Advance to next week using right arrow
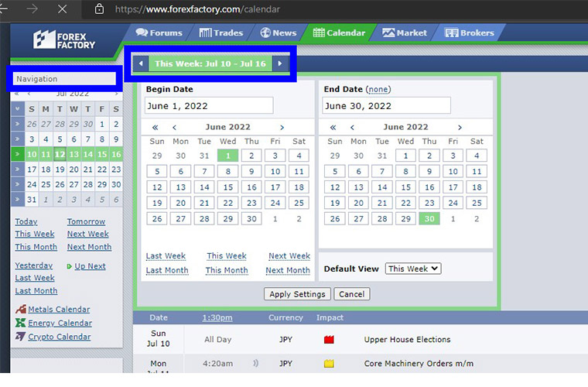This screenshot has width=588, height=387. pyautogui.click(x=280, y=63)
